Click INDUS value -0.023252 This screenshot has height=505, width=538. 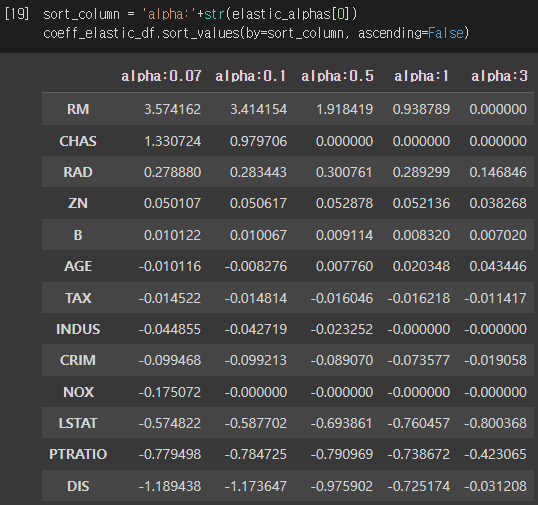point(342,329)
